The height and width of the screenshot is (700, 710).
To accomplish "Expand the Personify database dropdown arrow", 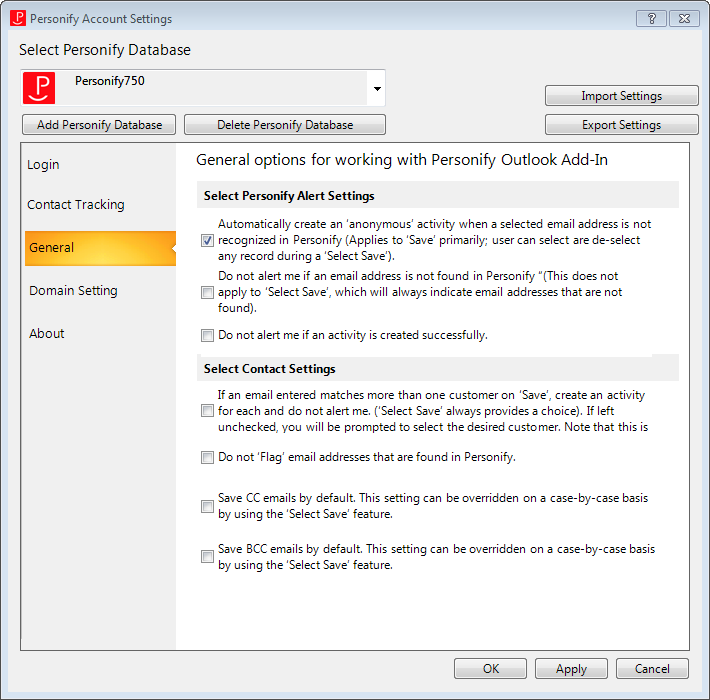I will coord(377,88).
